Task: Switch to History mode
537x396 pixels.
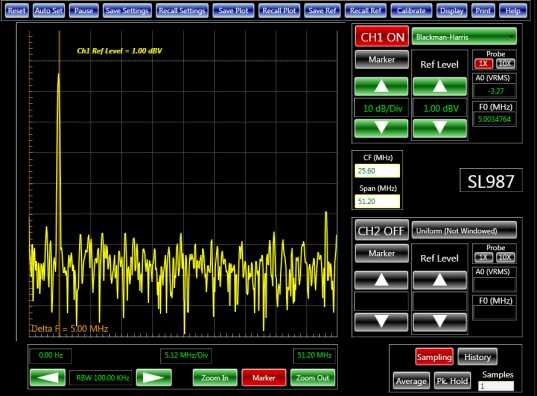Action: (477, 357)
